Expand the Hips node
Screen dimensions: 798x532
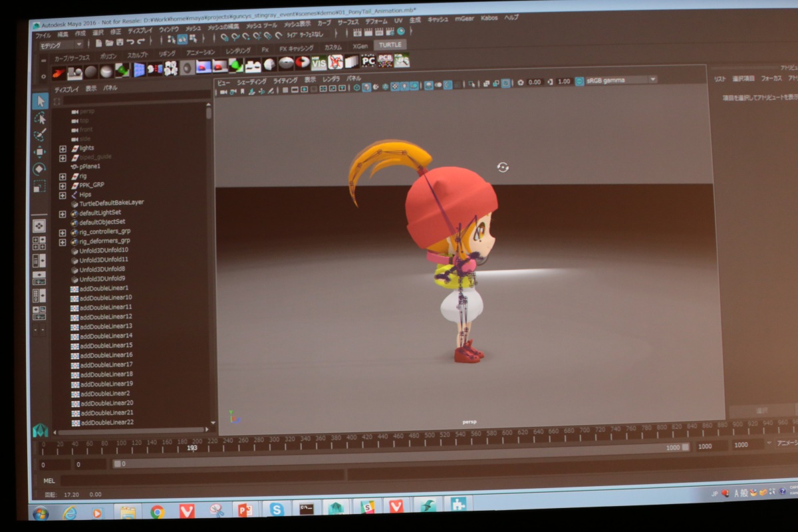(63, 196)
